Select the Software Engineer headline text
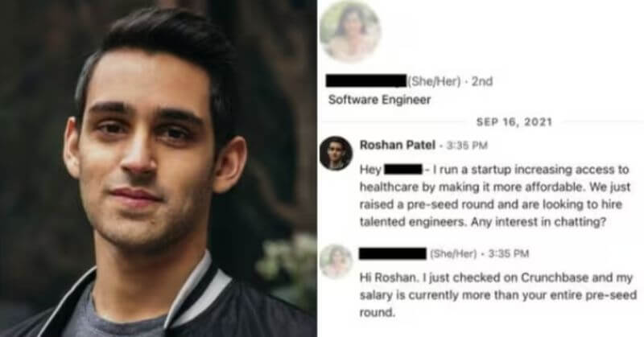Screen dimensions: 644x337 [x=379, y=100]
